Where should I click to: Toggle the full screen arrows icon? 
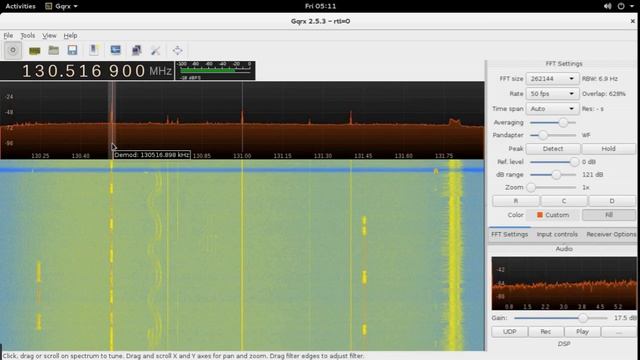(177, 50)
